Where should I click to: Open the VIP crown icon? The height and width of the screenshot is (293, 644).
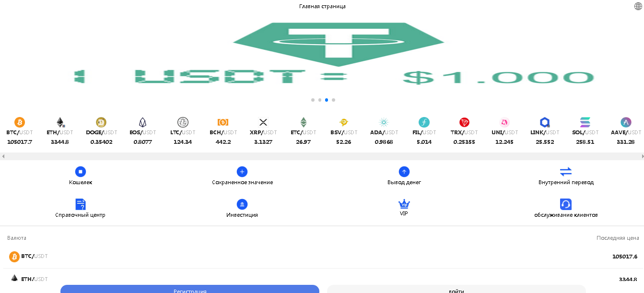click(404, 204)
